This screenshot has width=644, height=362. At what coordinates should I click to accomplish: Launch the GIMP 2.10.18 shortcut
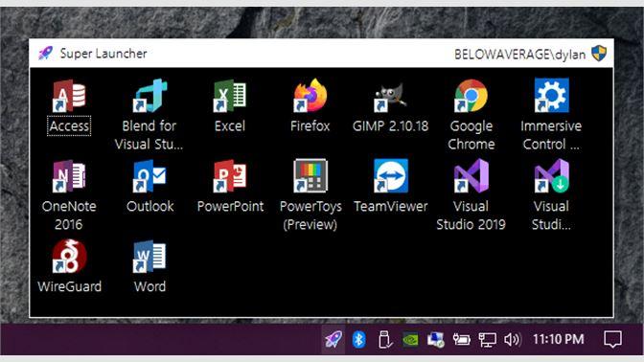click(390, 97)
